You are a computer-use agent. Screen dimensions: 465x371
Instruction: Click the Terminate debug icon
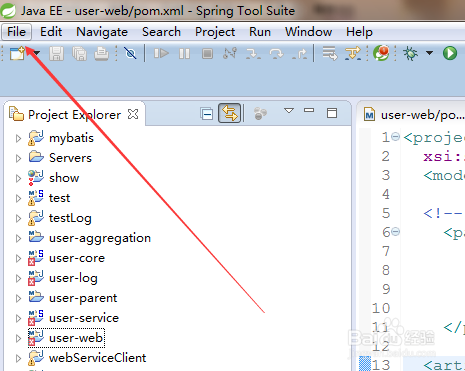click(x=207, y=53)
